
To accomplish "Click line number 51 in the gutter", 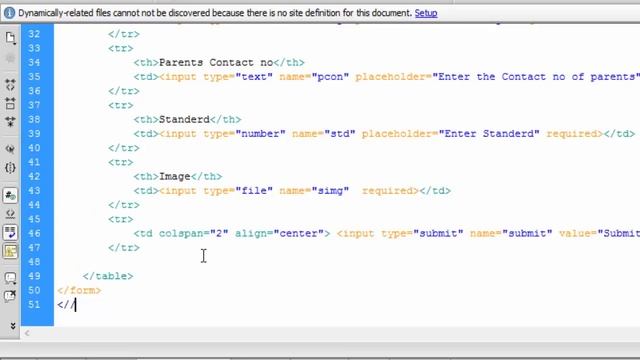I will pyautogui.click(x=34, y=304).
